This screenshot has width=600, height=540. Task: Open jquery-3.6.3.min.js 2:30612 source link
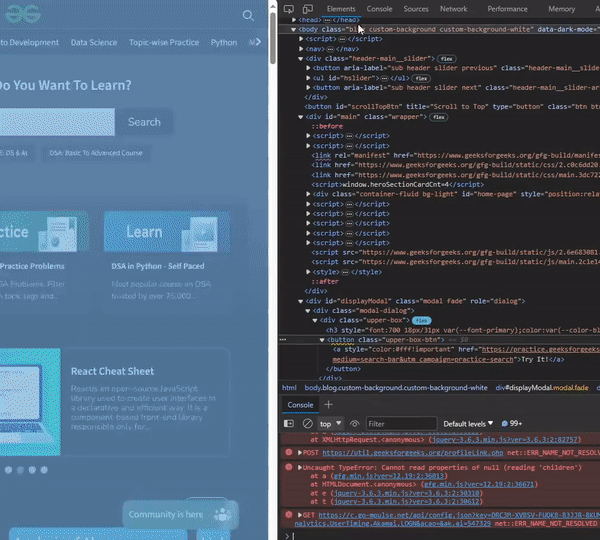[408, 501]
